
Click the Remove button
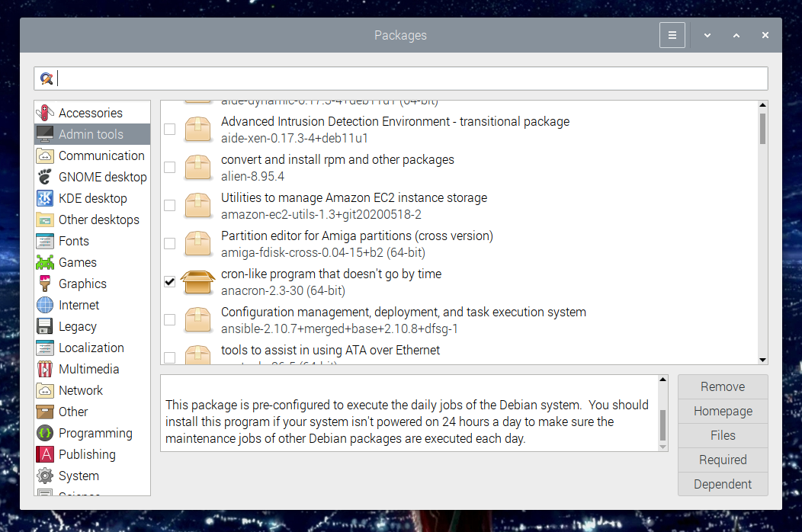pos(722,386)
